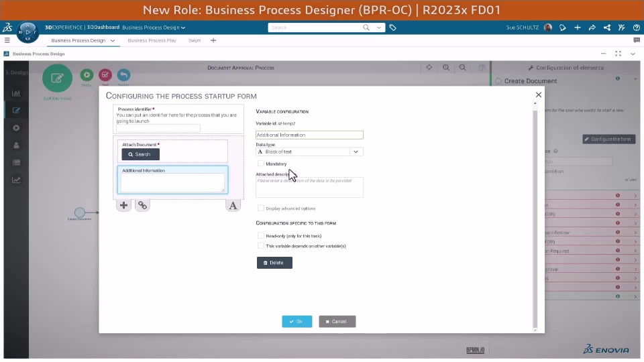Open notifications icon next to the avatar
The image size is (644, 362).
563,27
